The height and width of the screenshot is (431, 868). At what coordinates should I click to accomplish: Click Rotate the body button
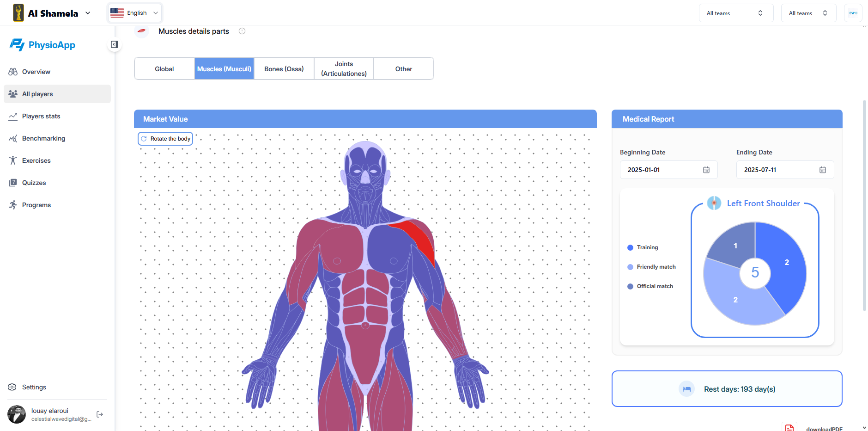point(165,139)
